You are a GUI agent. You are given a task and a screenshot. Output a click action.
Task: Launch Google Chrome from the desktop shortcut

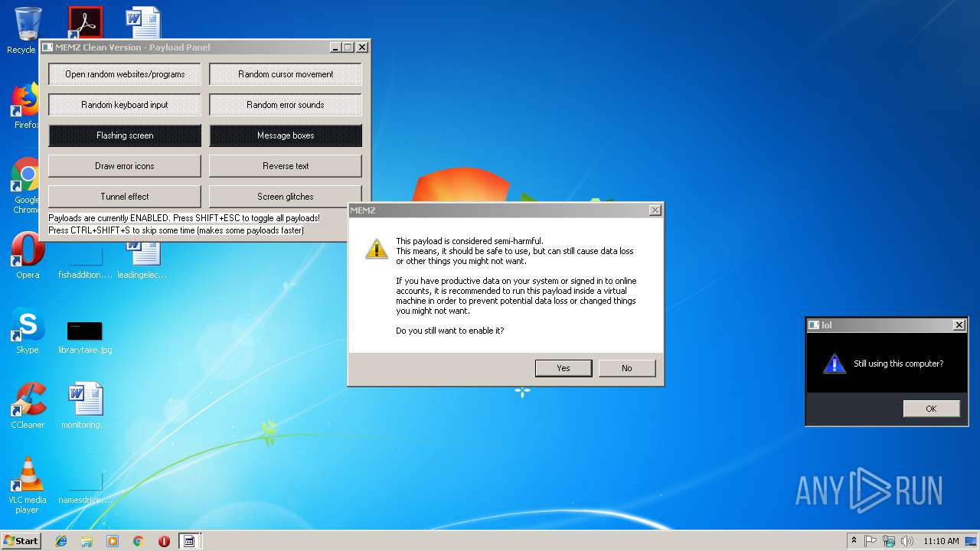27,185
